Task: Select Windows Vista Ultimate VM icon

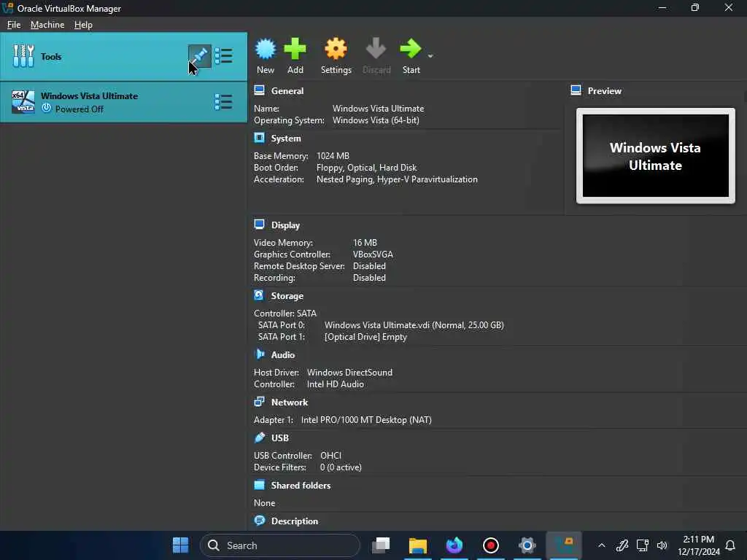Action: coord(23,102)
